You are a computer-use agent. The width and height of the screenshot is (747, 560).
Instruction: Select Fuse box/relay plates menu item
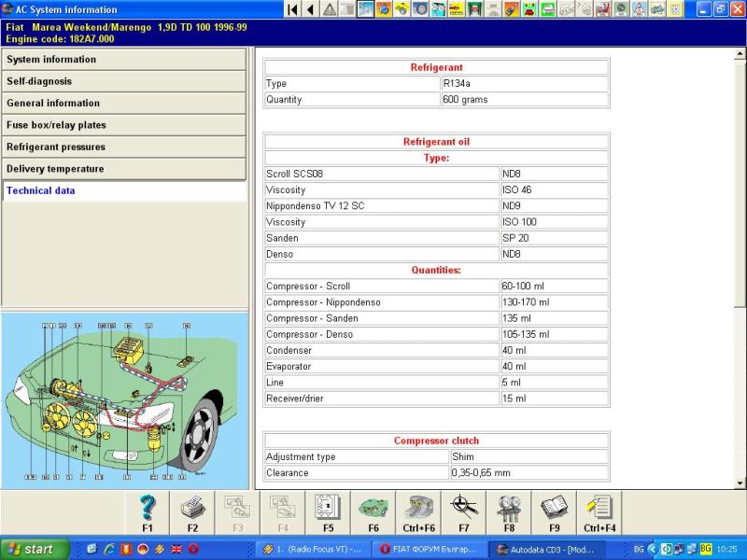(x=124, y=125)
